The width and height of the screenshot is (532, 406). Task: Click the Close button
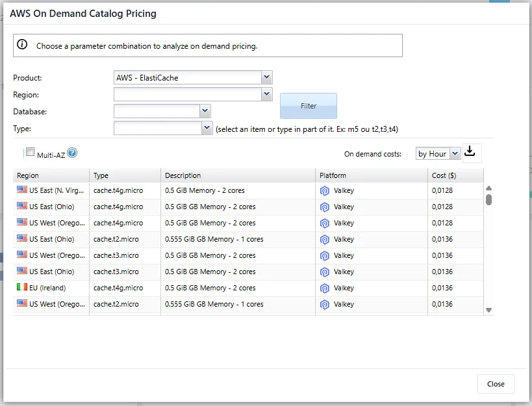tap(496, 384)
